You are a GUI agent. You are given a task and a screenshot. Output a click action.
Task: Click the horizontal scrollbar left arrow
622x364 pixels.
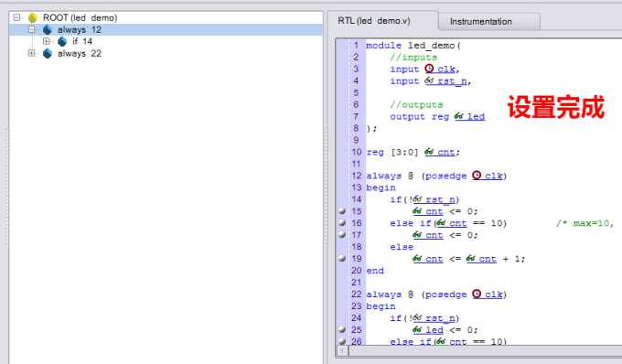click(x=342, y=351)
